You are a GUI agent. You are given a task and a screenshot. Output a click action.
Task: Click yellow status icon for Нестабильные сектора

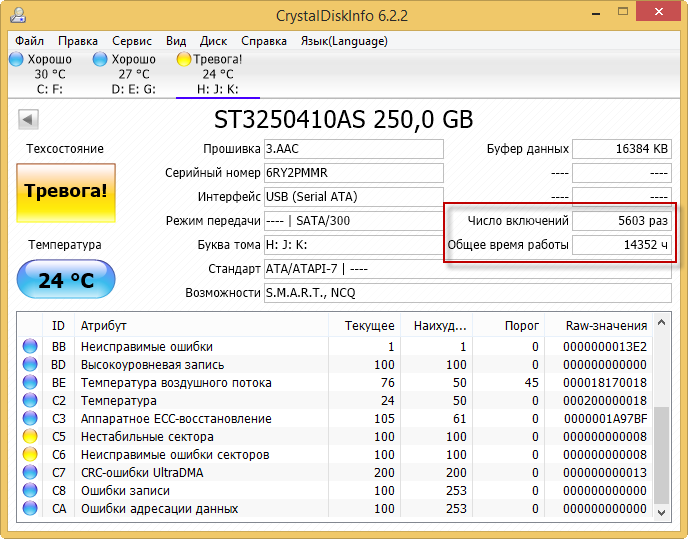tap(30, 437)
